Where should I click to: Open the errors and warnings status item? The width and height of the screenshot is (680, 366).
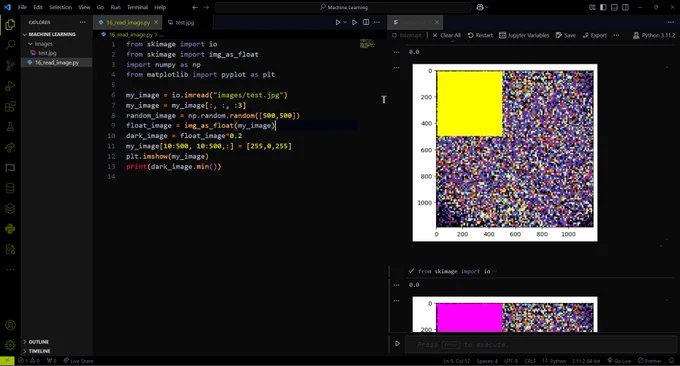coord(29,361)
